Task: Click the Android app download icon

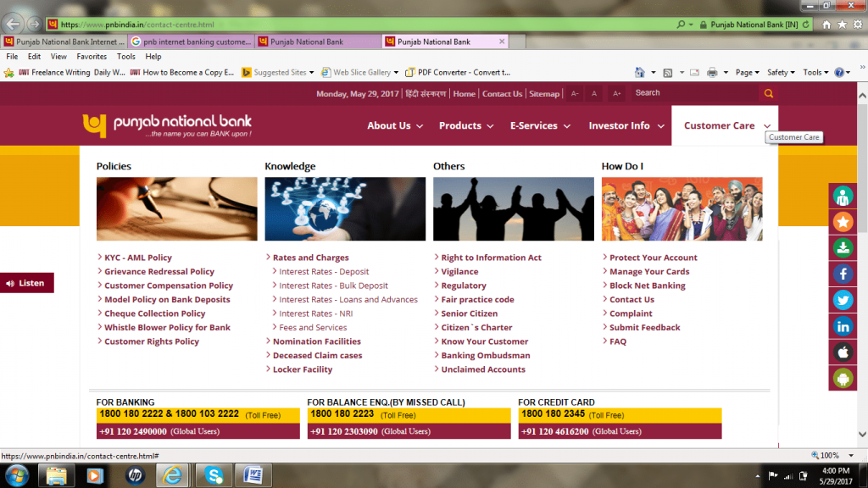Action: coord(843,378)
